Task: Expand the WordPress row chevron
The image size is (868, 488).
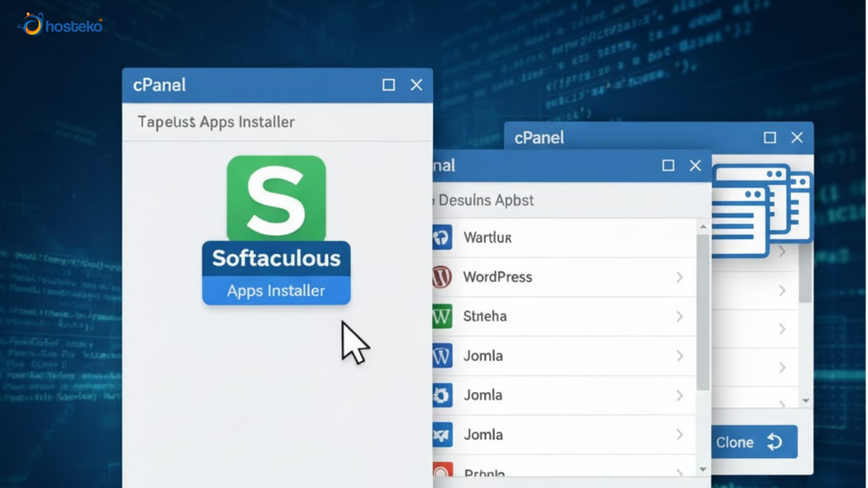Action: [x=679, y=277]
